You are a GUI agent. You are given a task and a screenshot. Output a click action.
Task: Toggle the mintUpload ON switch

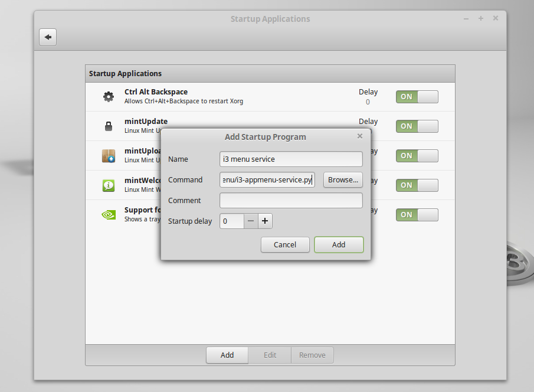click(x=417, y=156)
